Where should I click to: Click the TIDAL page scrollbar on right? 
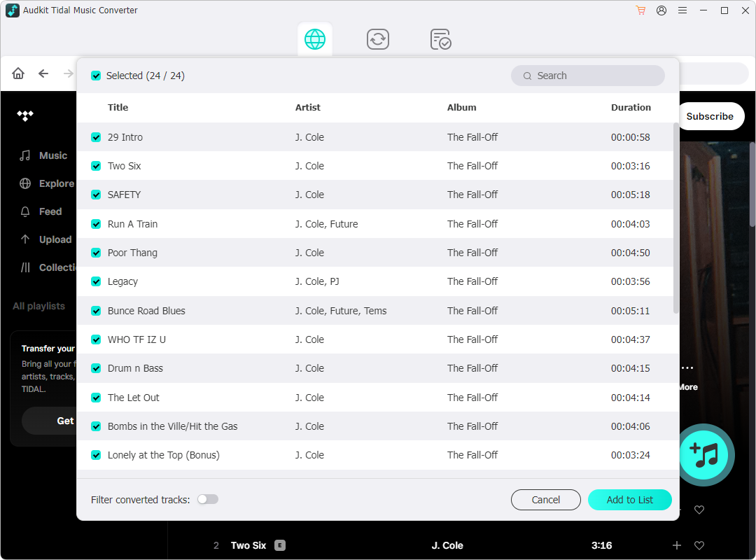[752, 184]
